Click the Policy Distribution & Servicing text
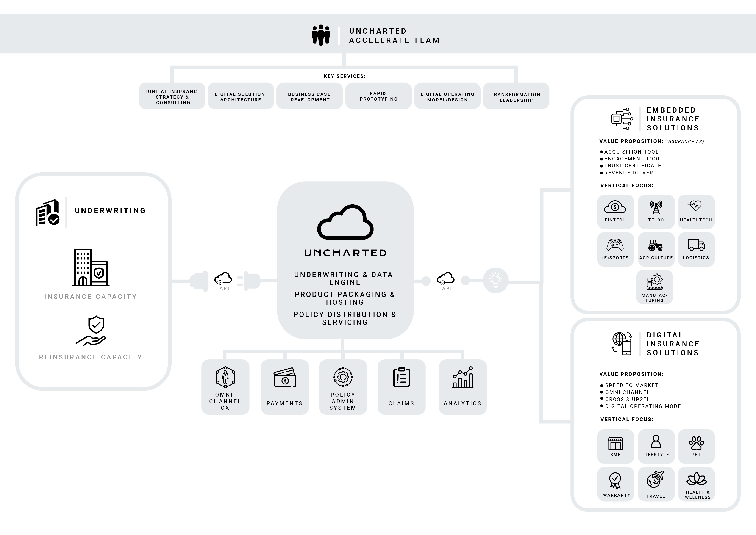This screenshot has width=756, height=535. [345, 318]
